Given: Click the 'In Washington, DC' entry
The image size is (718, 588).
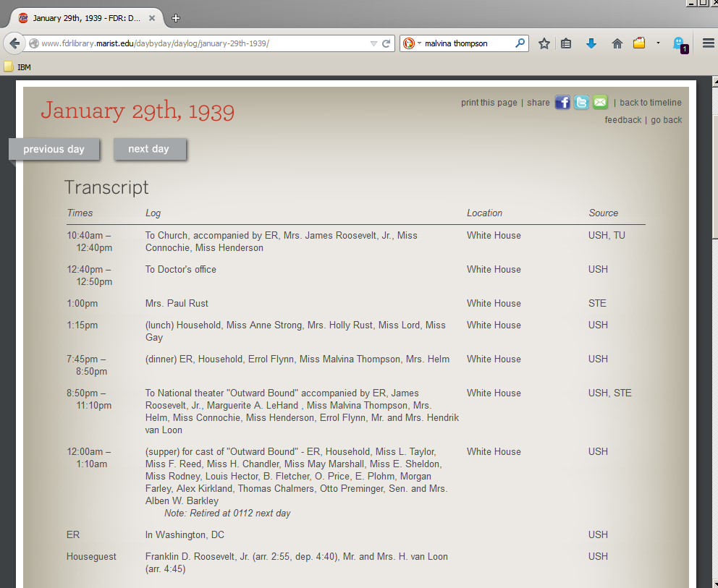Looking at the screenshot, I should 185,535.
